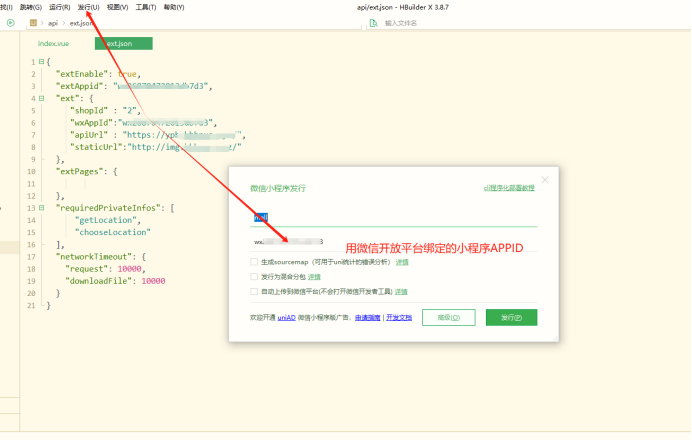
Task: Collapse the "ext" block on line 4
Action: click(x=41, y=98)
